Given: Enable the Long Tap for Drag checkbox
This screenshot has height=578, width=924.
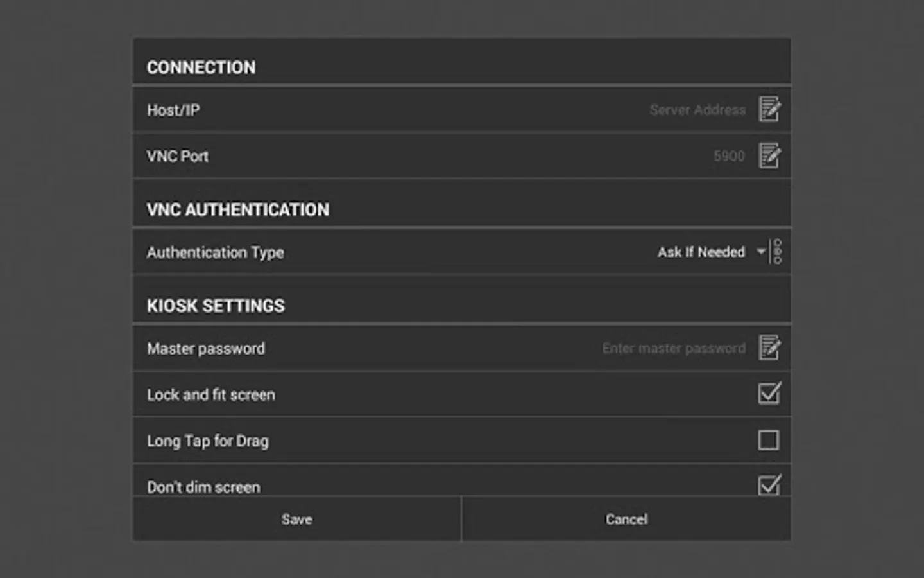Looking at the screenshot, I should pos(769,440).
